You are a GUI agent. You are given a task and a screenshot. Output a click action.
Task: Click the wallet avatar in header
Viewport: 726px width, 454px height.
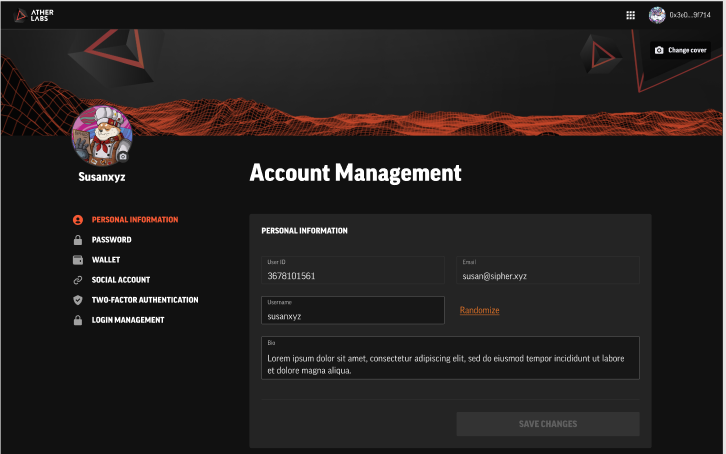point(657,15)
